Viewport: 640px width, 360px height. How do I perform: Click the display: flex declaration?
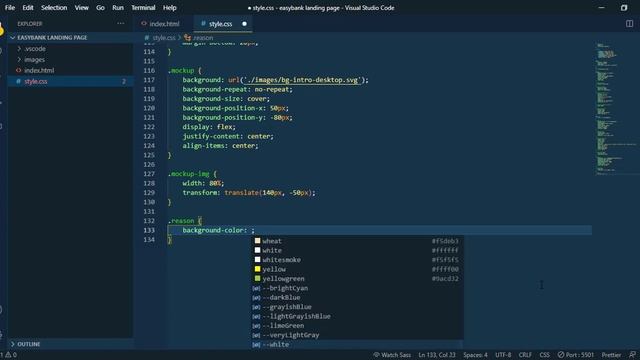(209, 127)
